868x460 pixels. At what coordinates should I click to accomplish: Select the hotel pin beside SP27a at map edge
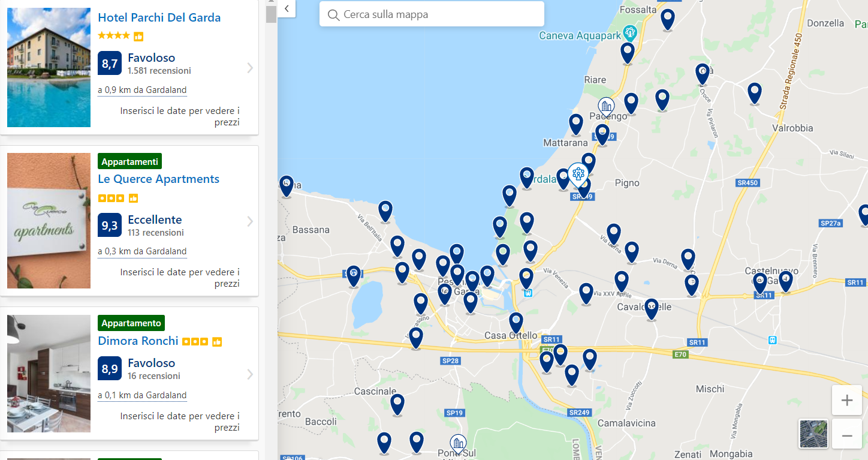coord(864,215)
